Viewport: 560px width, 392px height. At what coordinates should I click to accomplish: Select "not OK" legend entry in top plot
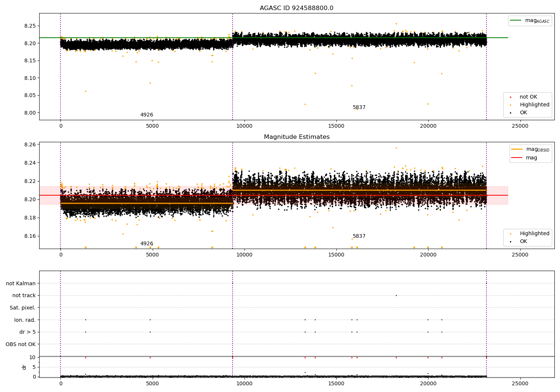point(528,97)
